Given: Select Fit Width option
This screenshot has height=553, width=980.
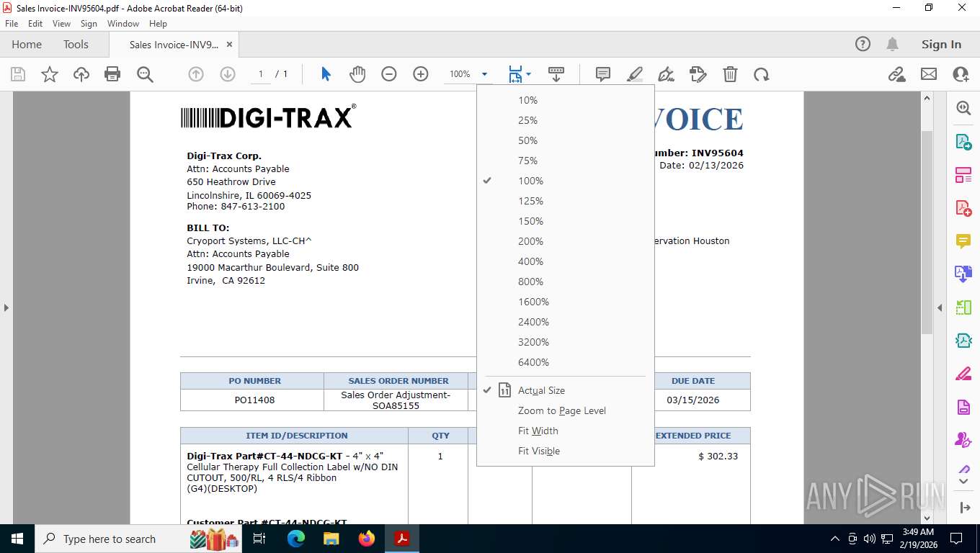Looking at the screenshot, I should (x=566, y=431).
